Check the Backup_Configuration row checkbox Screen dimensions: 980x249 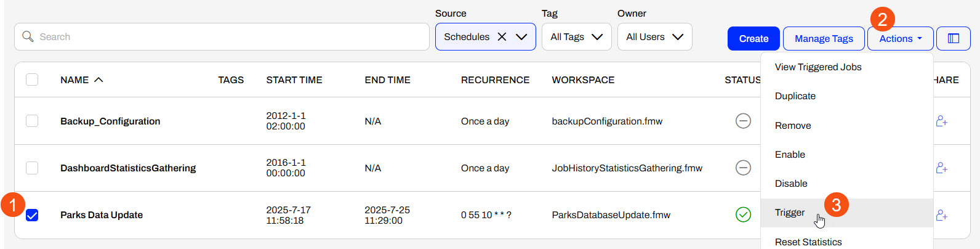(x=32, y=121)
